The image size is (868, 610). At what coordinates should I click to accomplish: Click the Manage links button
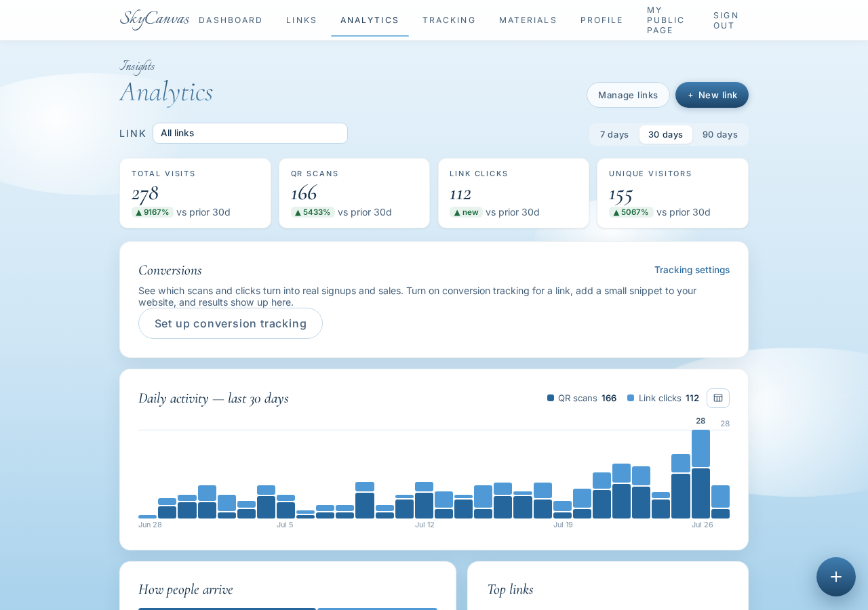(628, 95)
